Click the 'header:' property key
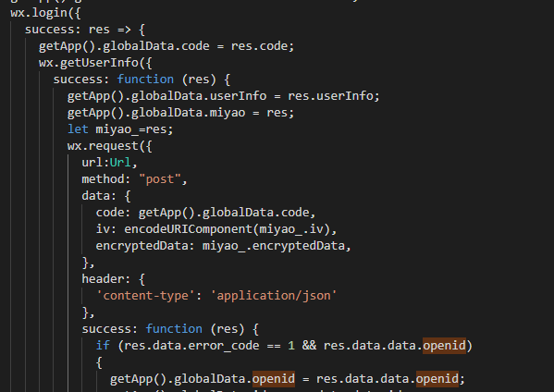The height and width of the screenshot is (392, 554). (x=106, y=279)
